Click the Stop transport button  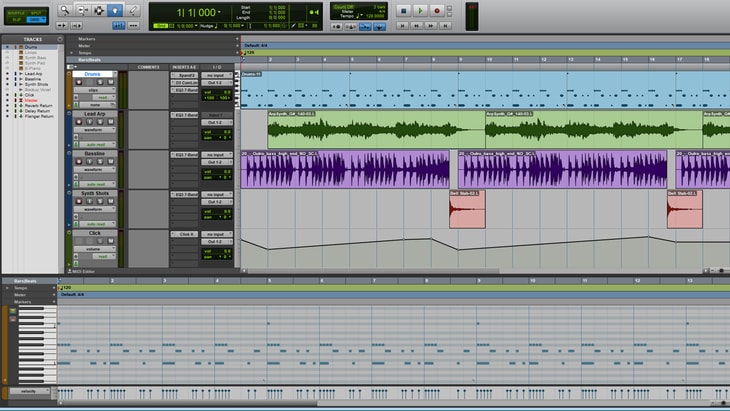[x=404, y=11]
